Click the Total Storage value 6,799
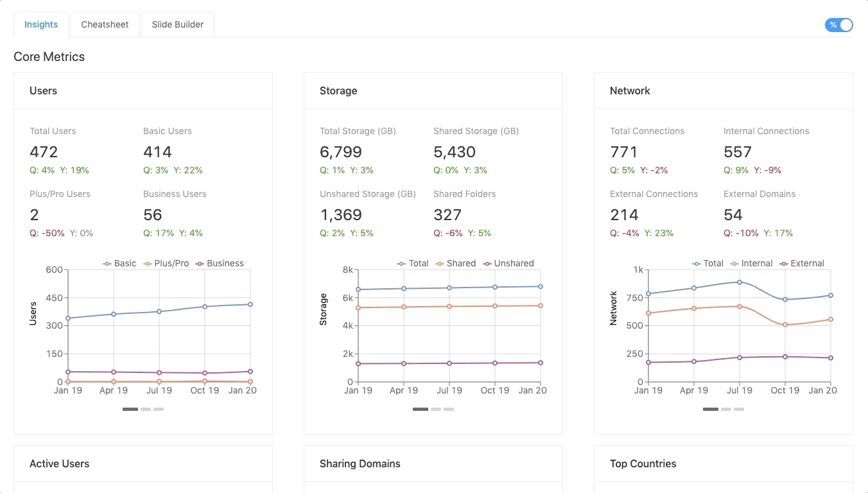The width and height of the screenshot is (868, 493). [341, 152]
